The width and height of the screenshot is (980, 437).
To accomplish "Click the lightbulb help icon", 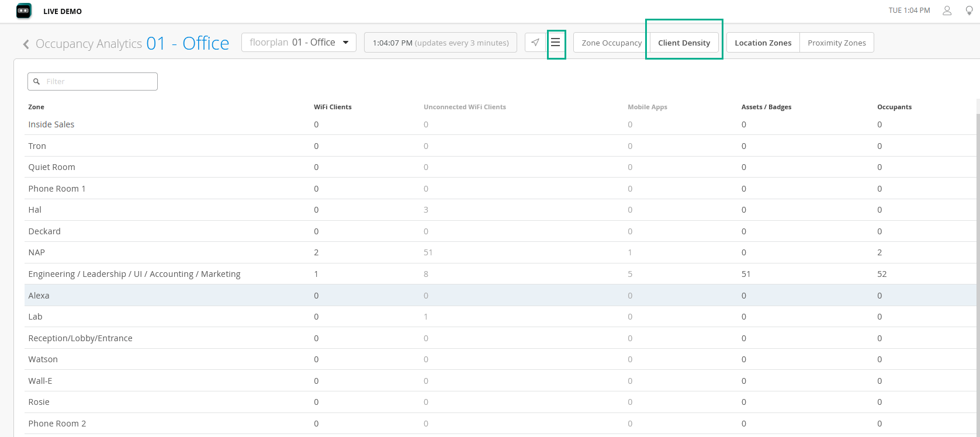I will 969,11.
